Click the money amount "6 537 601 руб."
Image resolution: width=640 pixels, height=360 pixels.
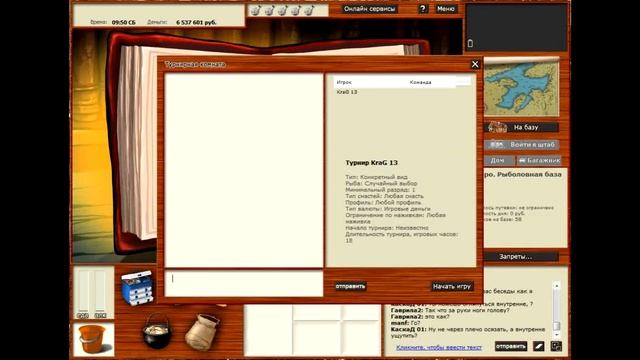(196, 22)
